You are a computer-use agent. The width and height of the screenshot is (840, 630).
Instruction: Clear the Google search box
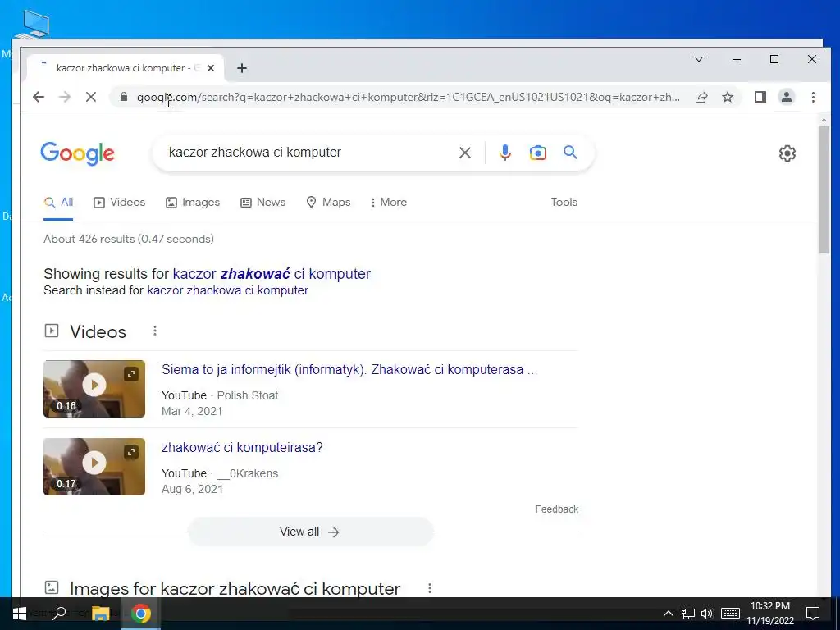pos(465,153)
